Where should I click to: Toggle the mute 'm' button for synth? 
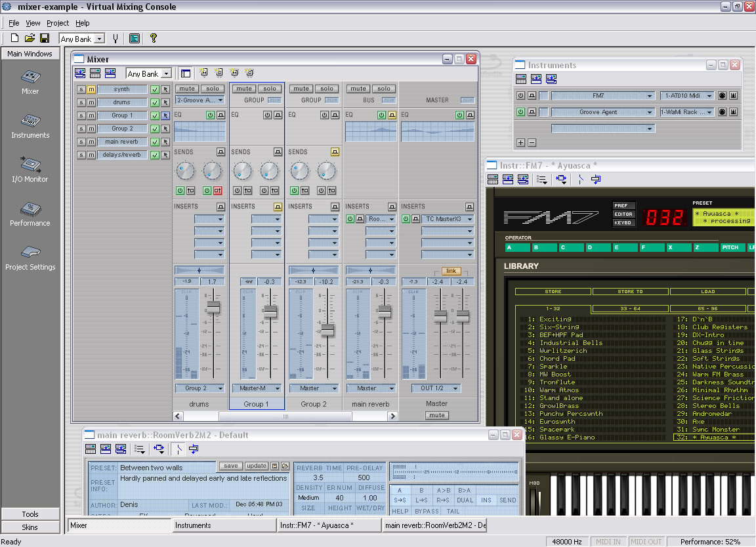[91, 89]
